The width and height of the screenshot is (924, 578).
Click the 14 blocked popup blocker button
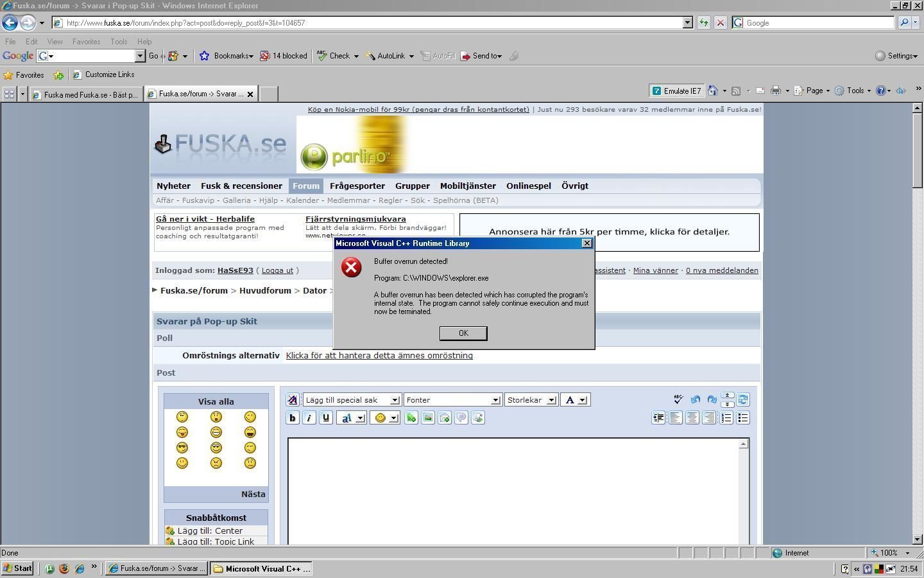point(284,56)
